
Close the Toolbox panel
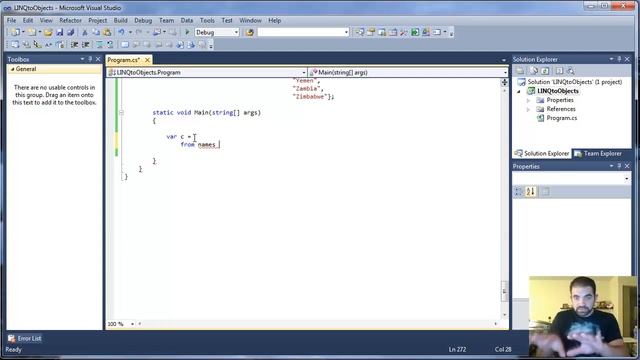coord(98,59)
